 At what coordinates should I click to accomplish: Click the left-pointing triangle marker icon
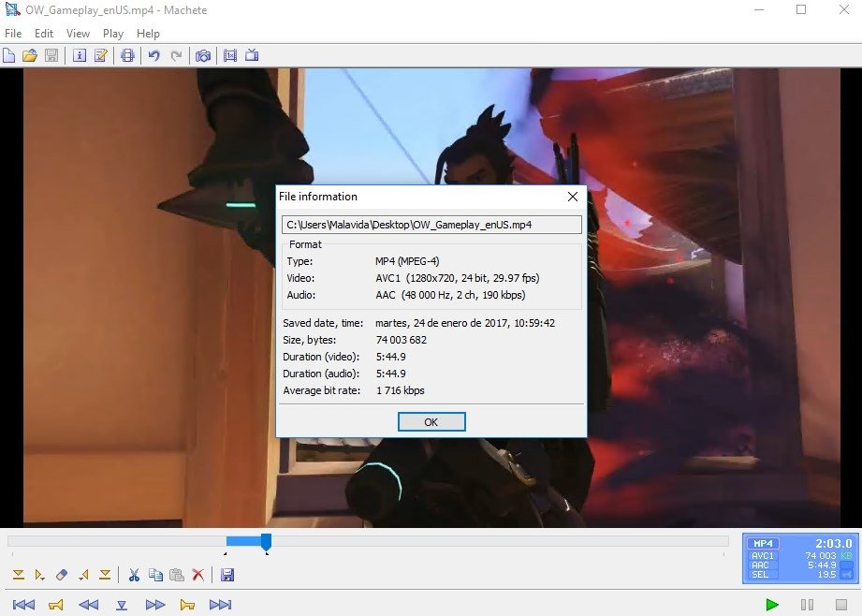(x=83, y=576)
